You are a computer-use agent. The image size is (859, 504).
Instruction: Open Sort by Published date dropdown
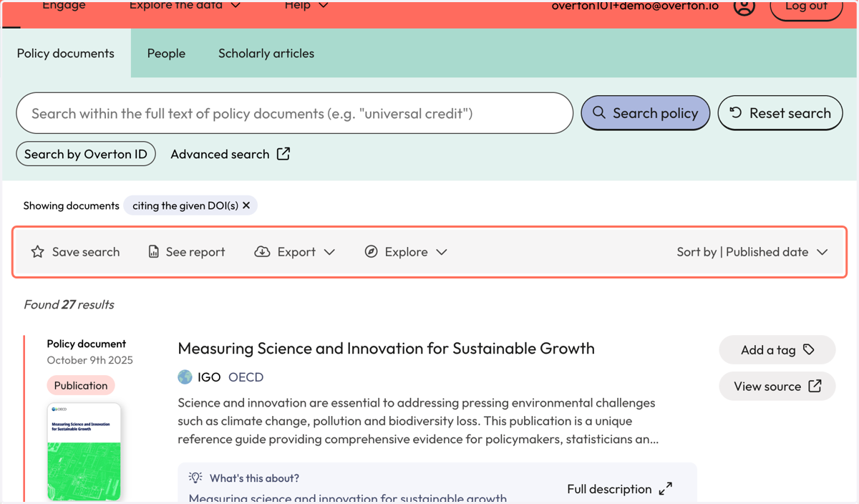752,252
